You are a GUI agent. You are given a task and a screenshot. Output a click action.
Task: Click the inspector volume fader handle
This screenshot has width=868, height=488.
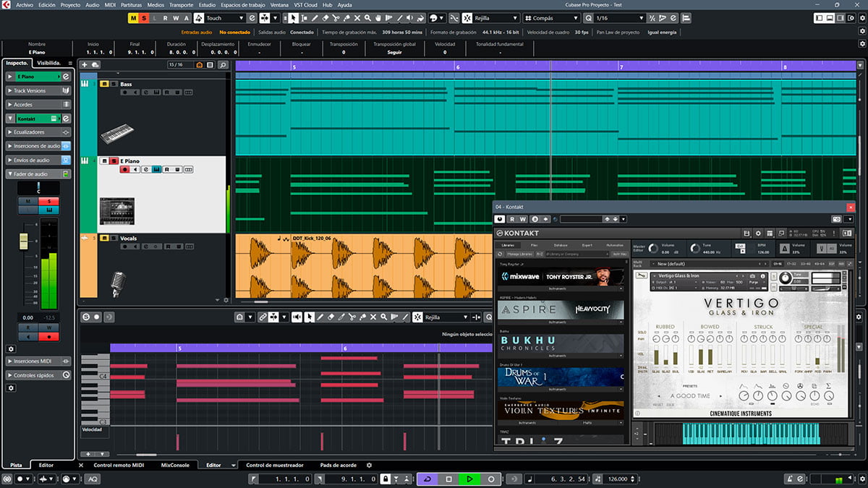pyautogui.click(x=23, y=241)
